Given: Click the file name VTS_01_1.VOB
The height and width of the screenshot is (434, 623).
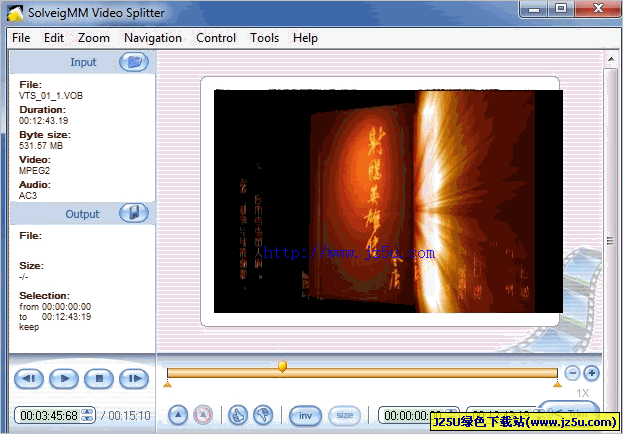Looking at the screenshot, I should (51, 96).
